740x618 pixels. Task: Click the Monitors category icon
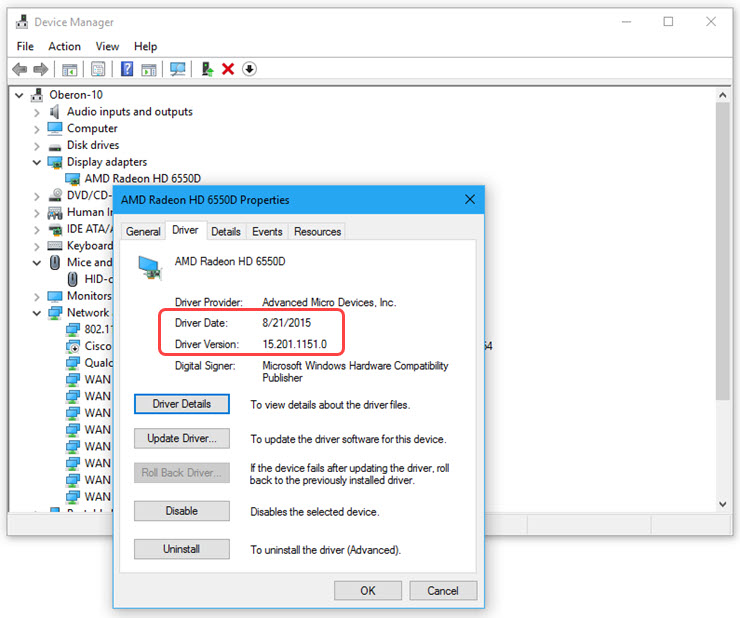[55, 296]
